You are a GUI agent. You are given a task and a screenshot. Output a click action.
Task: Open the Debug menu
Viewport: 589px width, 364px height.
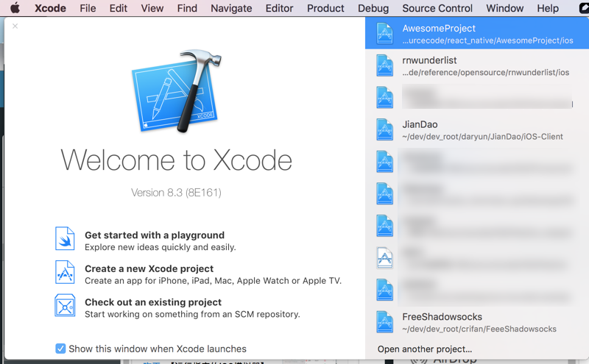coord(373,8)
